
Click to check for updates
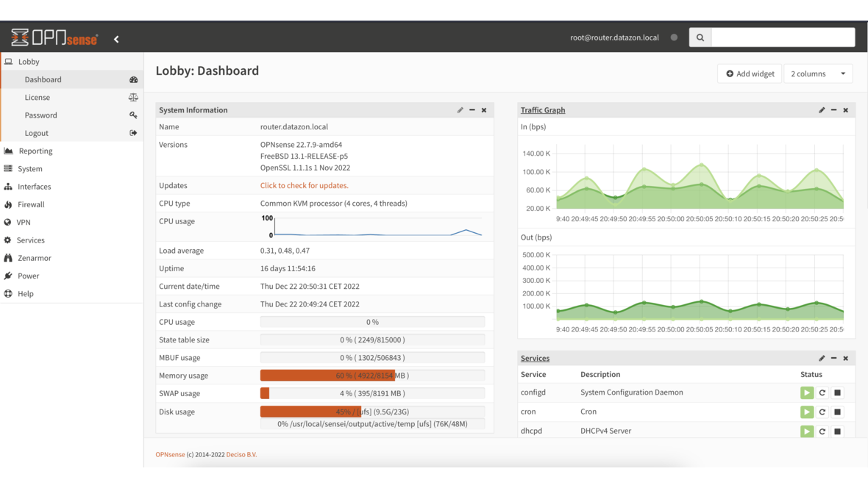coord(304,185)
